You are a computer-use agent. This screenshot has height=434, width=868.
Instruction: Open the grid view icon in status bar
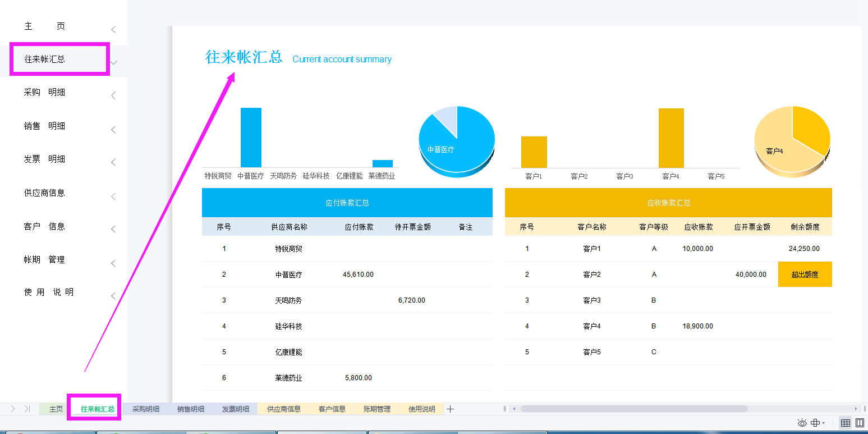pyautogui.click(x=845, y=423)
